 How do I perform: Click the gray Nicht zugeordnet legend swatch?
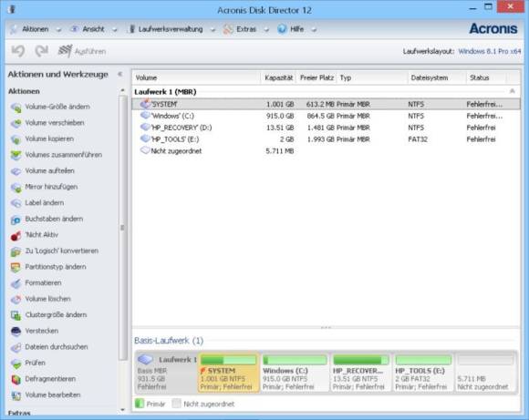click(176, 404)
